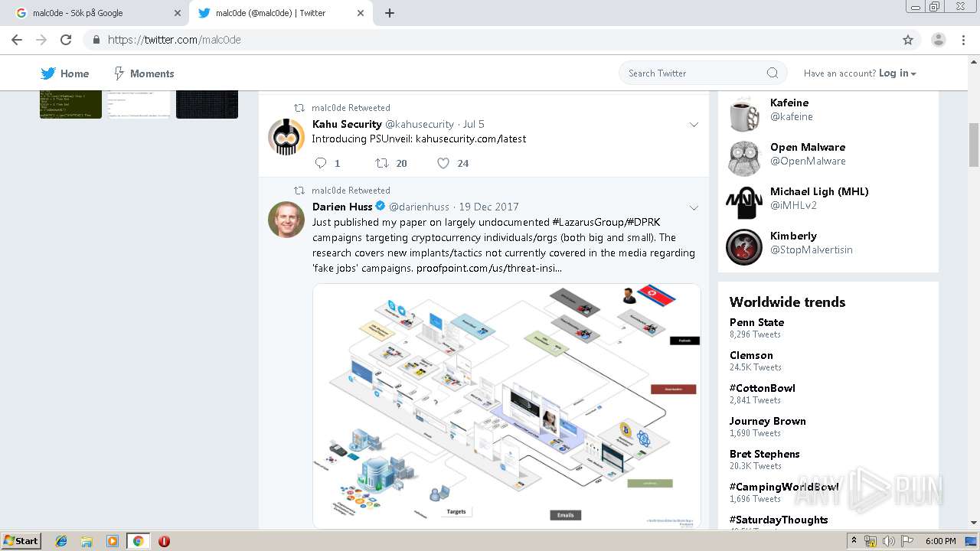Open the Kafeine profile
Image resolution: width=980 pixels, height=551 pixels.
click(x=789, y=103)
